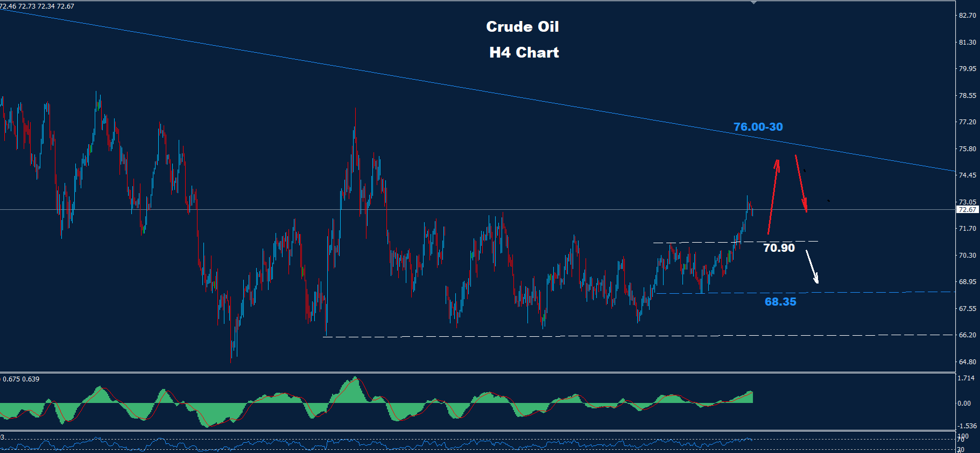Select the 64.80 label on price axis
This screenshot has height=453, width=980.
[967, 362]
